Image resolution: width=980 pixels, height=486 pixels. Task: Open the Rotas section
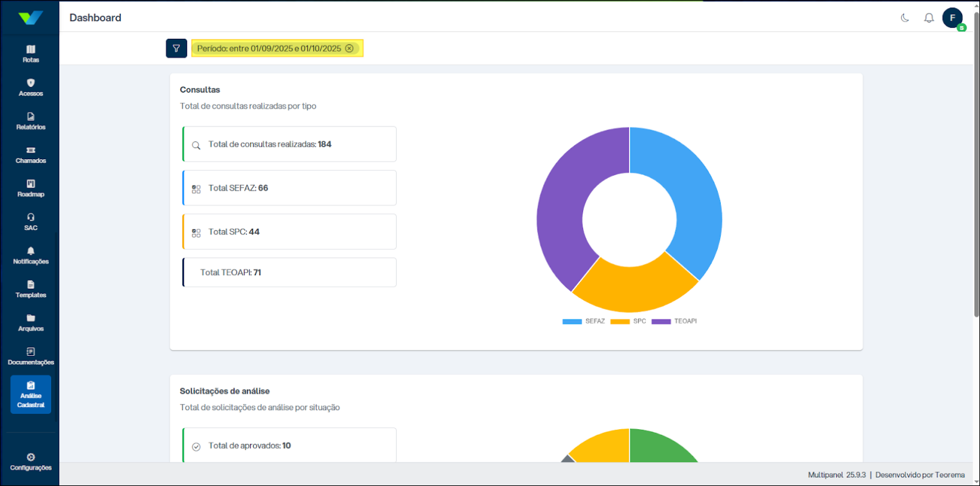[x=31, y=54]
